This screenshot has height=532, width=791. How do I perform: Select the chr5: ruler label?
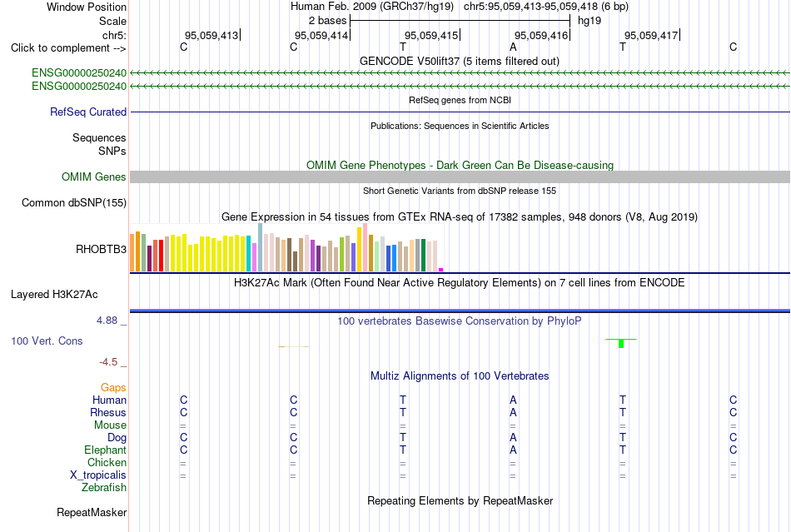(114, 35)
